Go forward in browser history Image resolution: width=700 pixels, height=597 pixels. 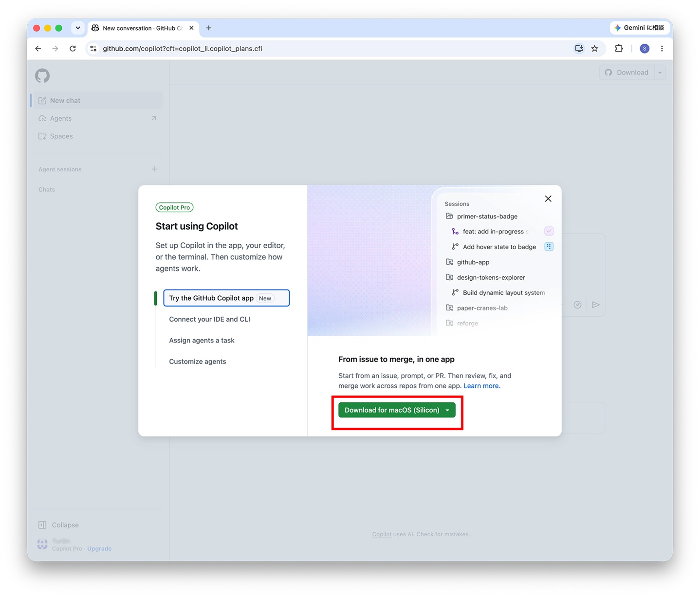pyautogui.click(x=55, y=49)
